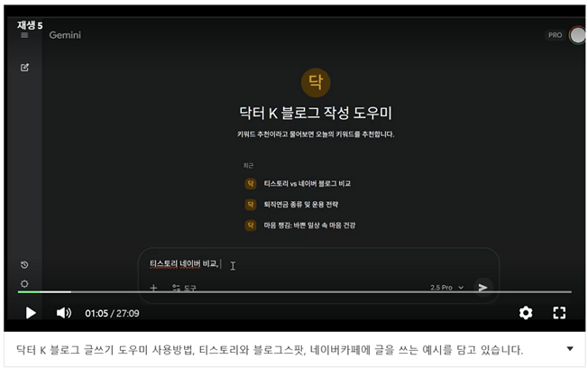Open the 도구 tools menu

(x=184, y=288)
